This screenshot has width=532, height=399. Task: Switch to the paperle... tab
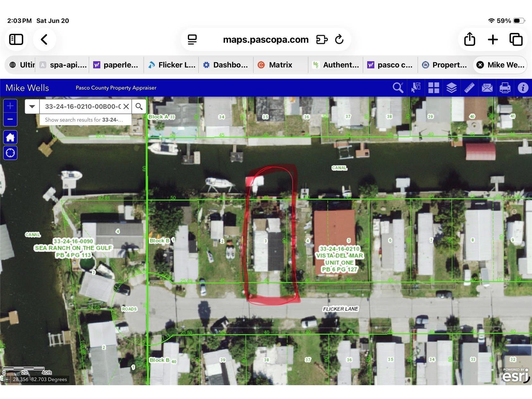(116, 65)
